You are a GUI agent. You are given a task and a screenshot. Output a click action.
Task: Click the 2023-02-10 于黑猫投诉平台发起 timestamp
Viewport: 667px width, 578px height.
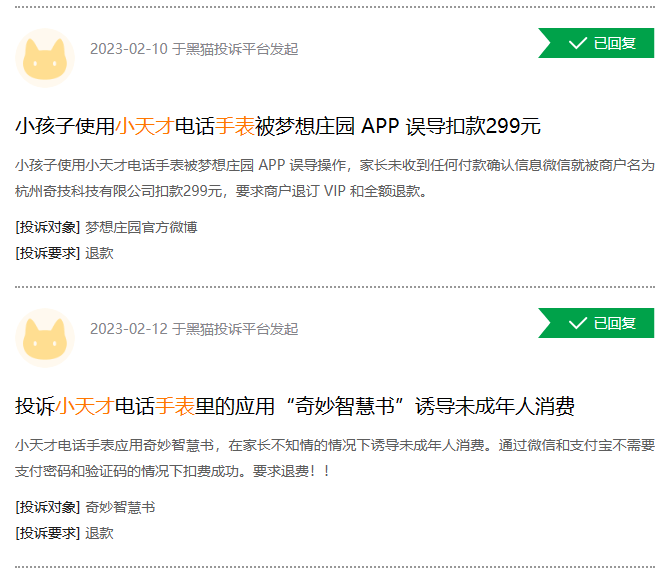pyautogui.click(x=194, y=49)
